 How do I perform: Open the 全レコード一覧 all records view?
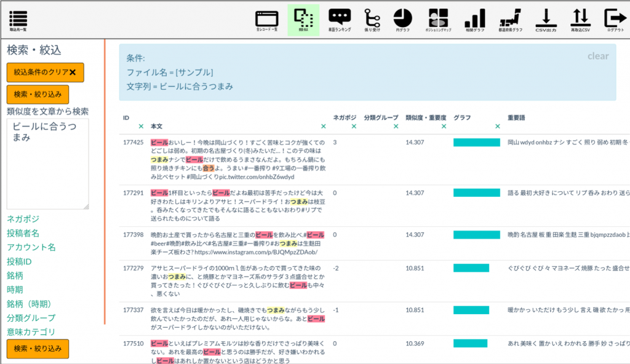tap(267, 20)
